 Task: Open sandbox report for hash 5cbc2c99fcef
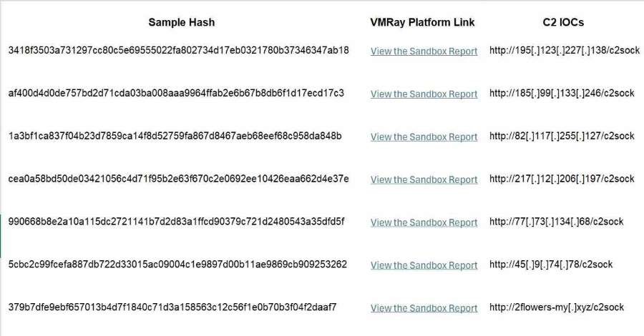[424, 265]
